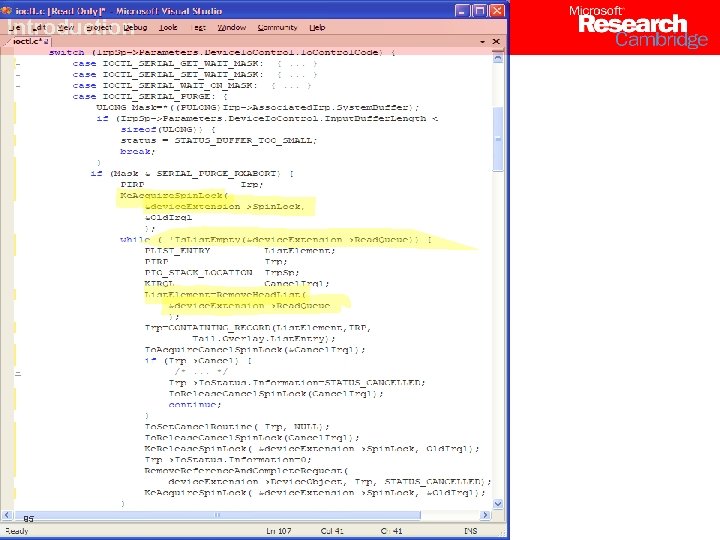The height and width of the screenshot is (540, 720).
Task: Click the Col 41 status indicator
Action: click(x=332, y=531)
